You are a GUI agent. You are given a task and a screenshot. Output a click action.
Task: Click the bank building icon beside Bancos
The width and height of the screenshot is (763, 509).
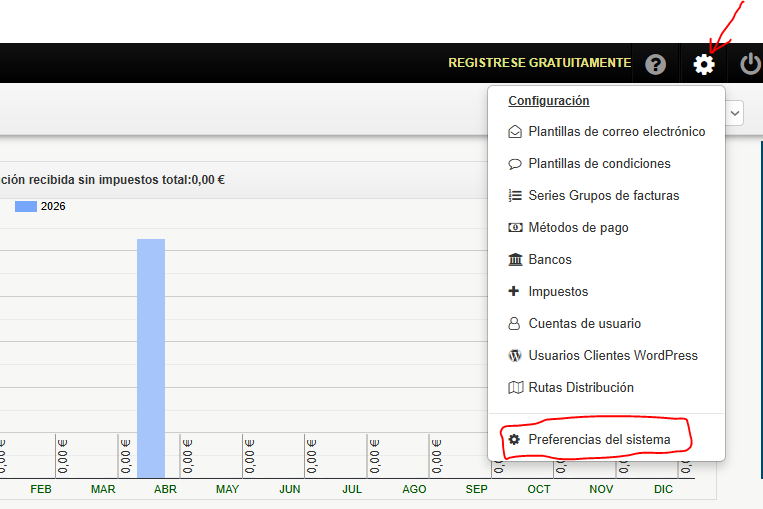tap(515, 259)
